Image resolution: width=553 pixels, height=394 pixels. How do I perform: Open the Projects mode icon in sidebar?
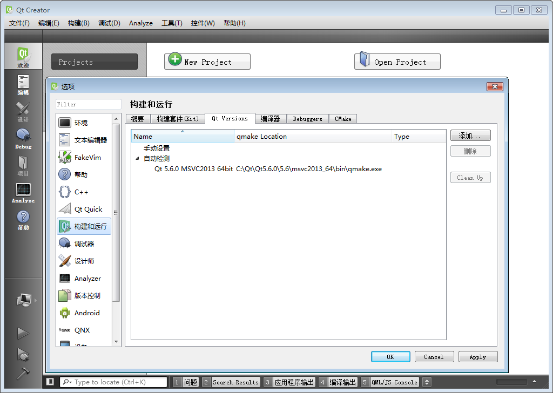click(23, 166)
